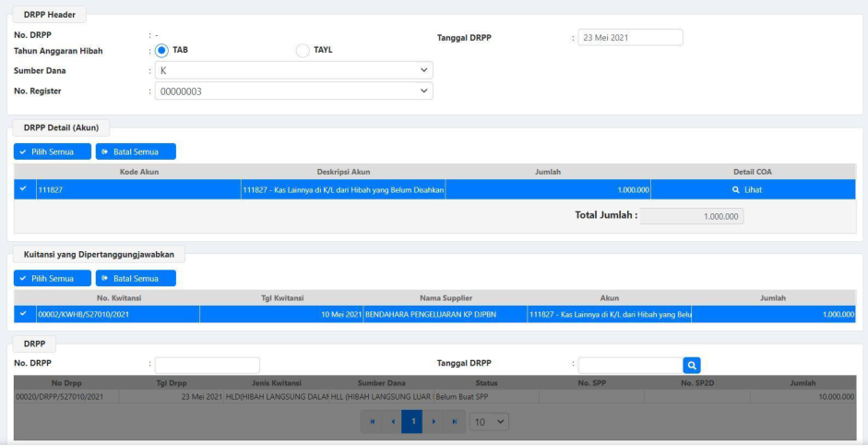Go to next page in DRPP pagination

[x=434, y=421]
